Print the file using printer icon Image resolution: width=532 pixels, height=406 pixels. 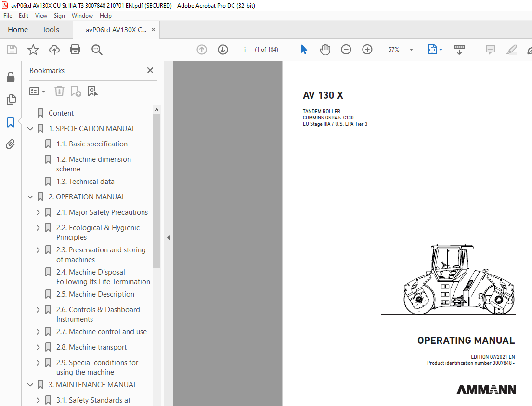[x=75, y=50]
